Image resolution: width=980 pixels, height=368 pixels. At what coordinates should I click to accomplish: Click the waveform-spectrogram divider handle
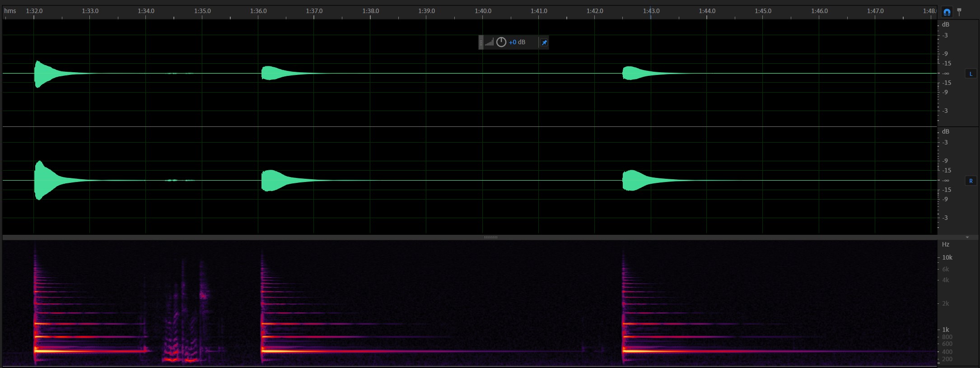490,237
